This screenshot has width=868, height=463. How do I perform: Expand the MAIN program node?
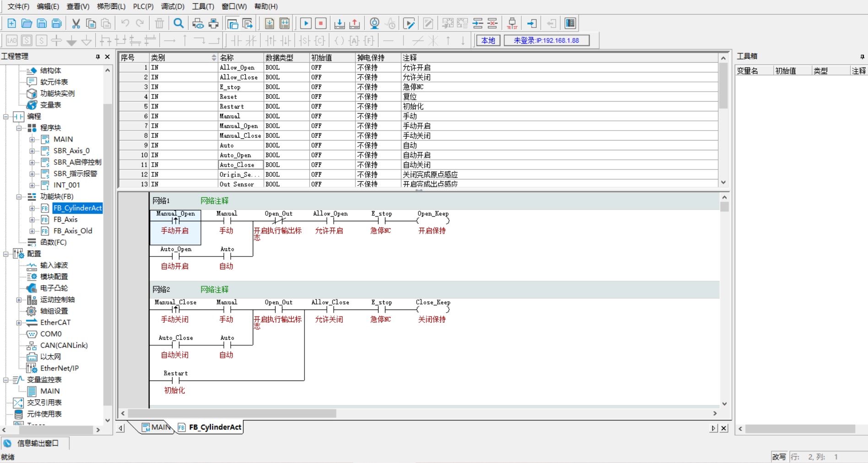pyautogui.click(x=32, y=139)
